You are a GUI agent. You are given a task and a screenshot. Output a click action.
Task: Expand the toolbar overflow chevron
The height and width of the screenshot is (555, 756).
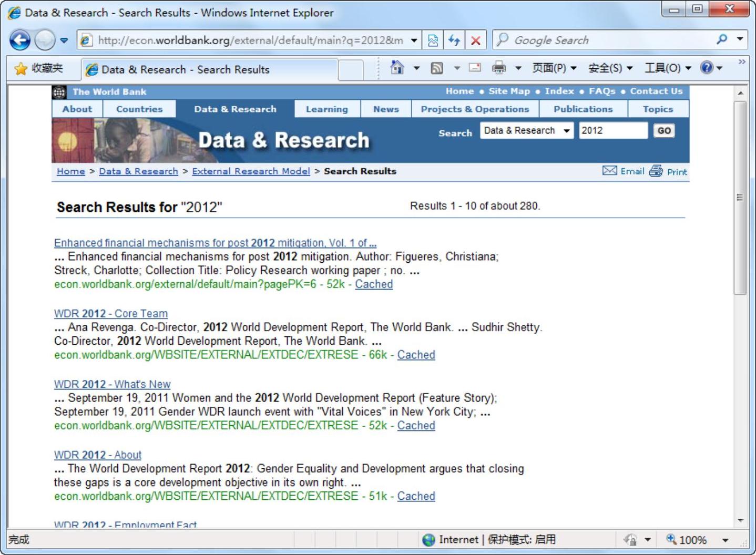742,62
